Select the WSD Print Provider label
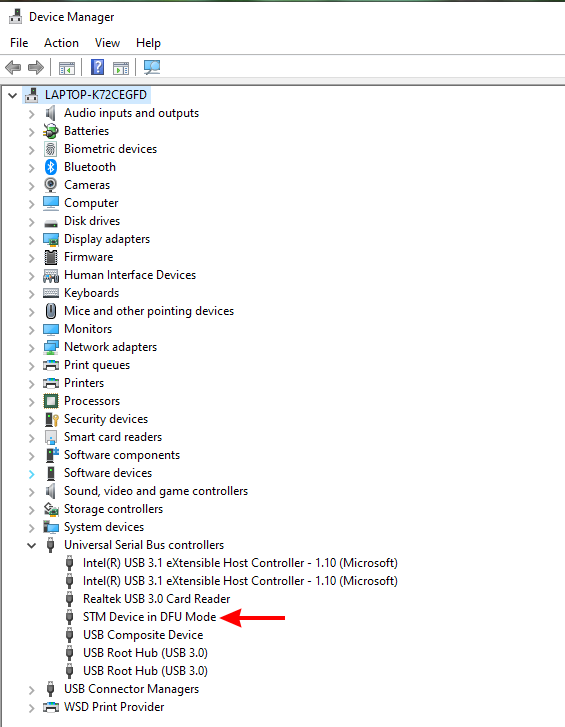Viewport: 565px width, 727px height. click(114, 707)
